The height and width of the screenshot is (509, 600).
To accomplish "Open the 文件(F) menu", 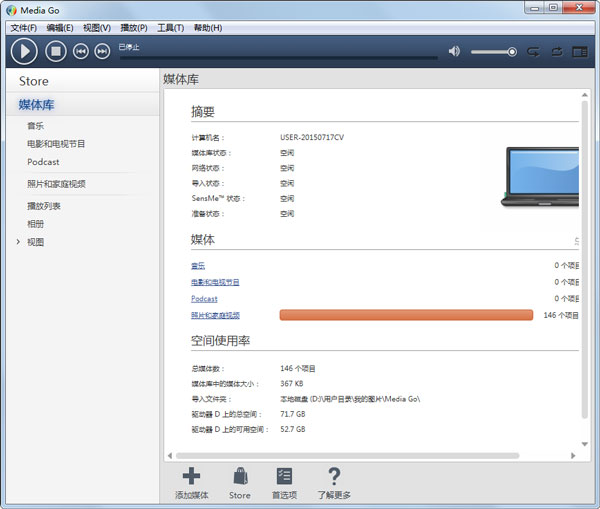I will click(23, 28).
